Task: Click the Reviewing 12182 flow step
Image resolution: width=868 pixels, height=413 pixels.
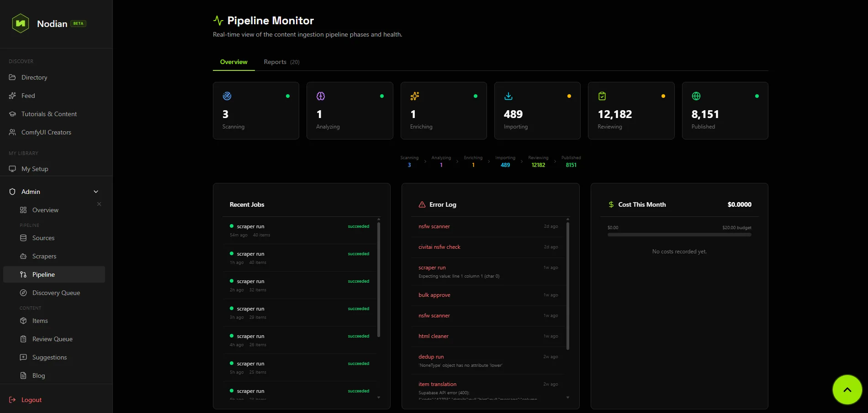Action: (x=538, y=161)
